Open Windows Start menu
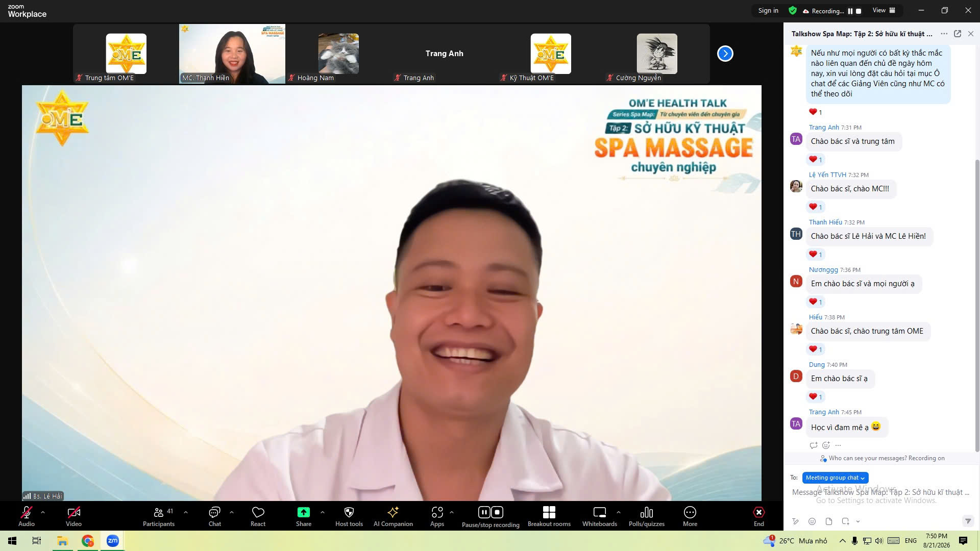 point(12,541)
